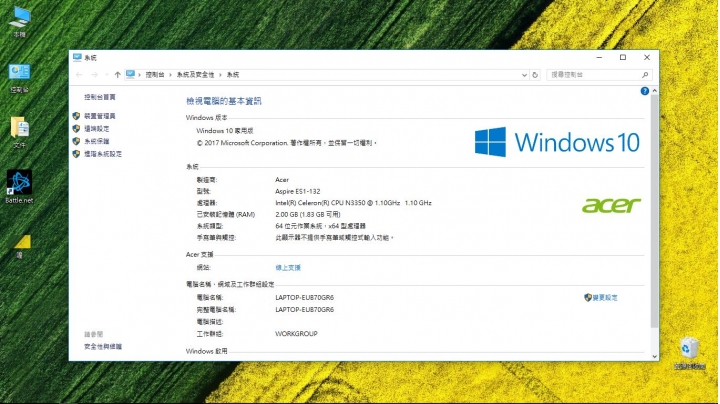720x404 pixels.
Task: Expand the chevron after 控制台 in the breadcrumb
Action: 170,75
